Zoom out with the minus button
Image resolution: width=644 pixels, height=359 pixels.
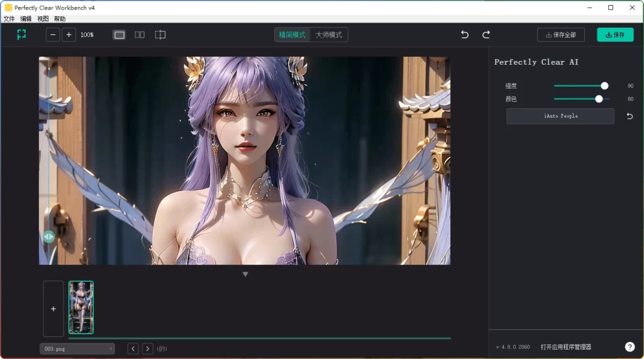point(53,35)
